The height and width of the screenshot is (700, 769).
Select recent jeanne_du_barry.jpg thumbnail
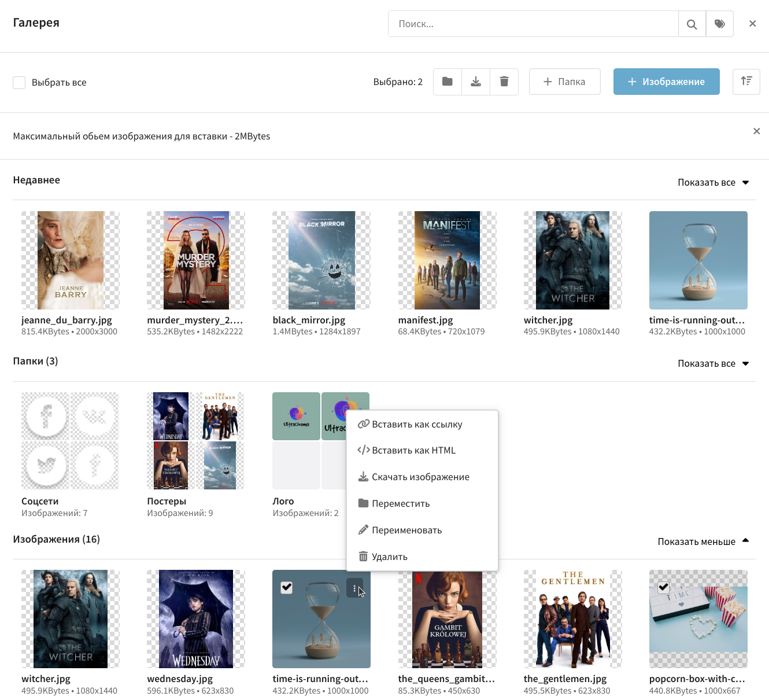pos(71,260)
